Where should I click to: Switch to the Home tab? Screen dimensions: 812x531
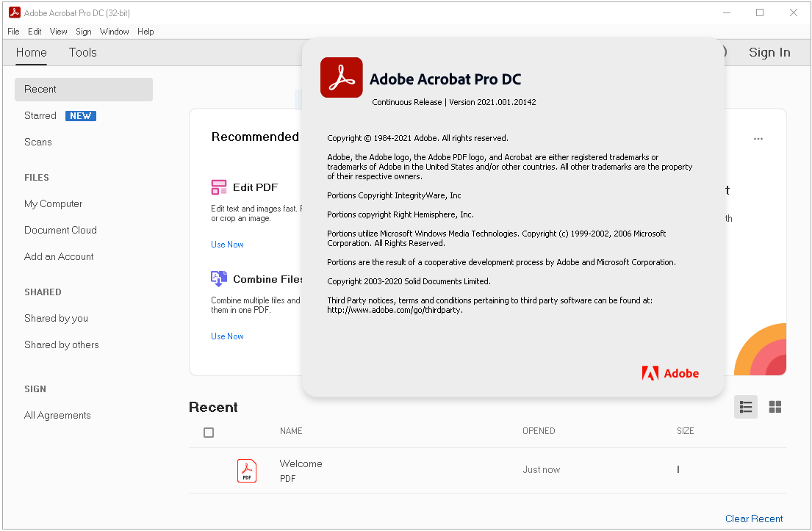click(31, 52)
